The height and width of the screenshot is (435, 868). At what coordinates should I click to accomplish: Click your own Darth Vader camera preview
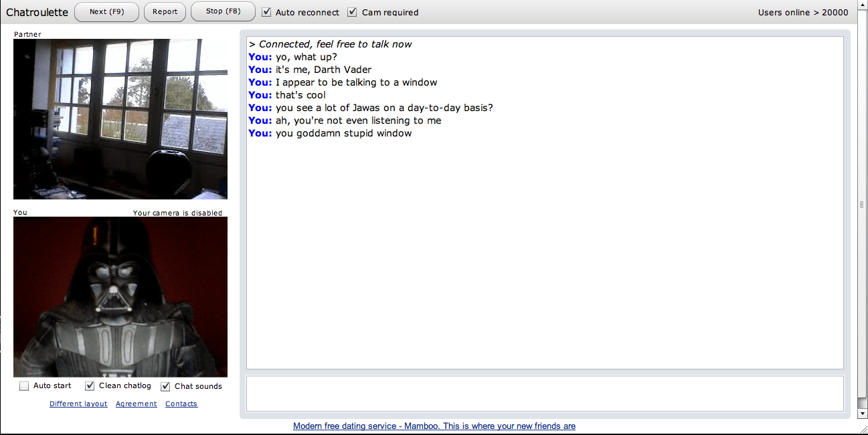point(120,297)
